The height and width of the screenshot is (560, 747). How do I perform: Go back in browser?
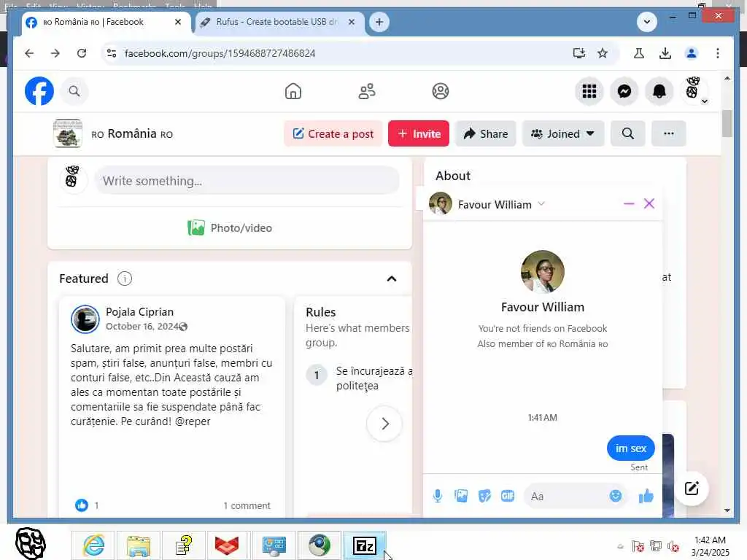[x=29, y=53]
